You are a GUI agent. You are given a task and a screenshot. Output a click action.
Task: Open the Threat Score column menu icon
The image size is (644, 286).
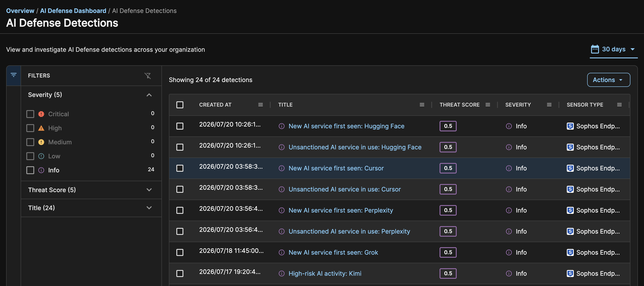click(x=488, y=105)
